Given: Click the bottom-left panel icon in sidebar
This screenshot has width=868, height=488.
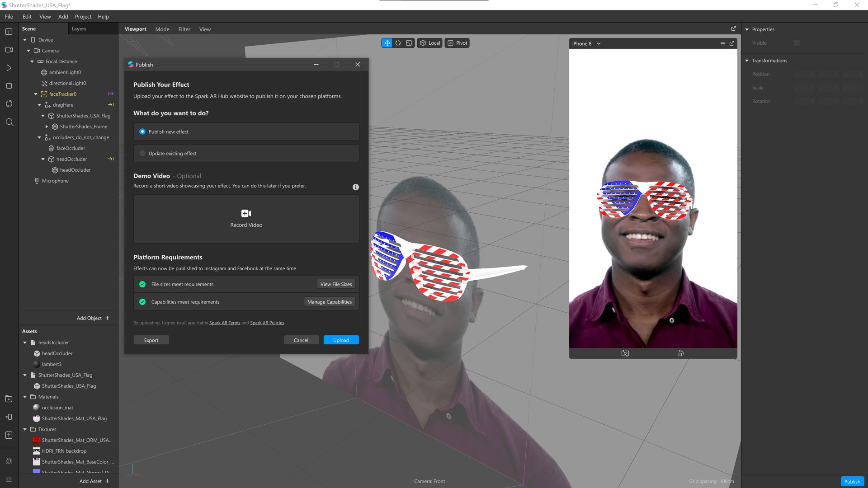Looking at the screenshot, I should coord(9,479).
